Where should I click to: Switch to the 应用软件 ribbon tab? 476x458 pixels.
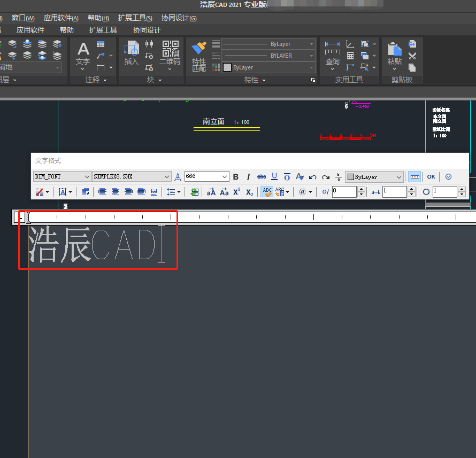tap(30, 30)
